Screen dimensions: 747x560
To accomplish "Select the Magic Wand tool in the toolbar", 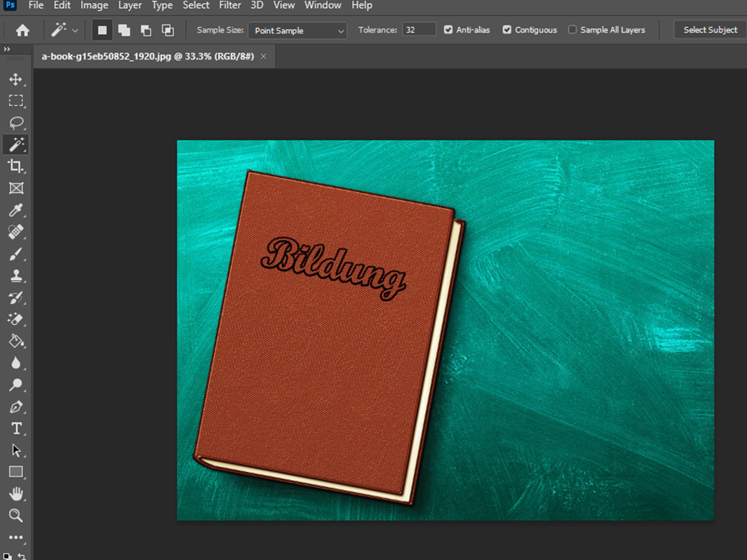I will pos(16,145).
